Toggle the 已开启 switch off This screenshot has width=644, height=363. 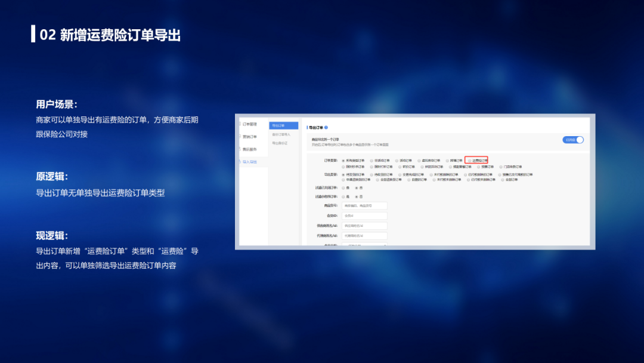tap(573, 140)
